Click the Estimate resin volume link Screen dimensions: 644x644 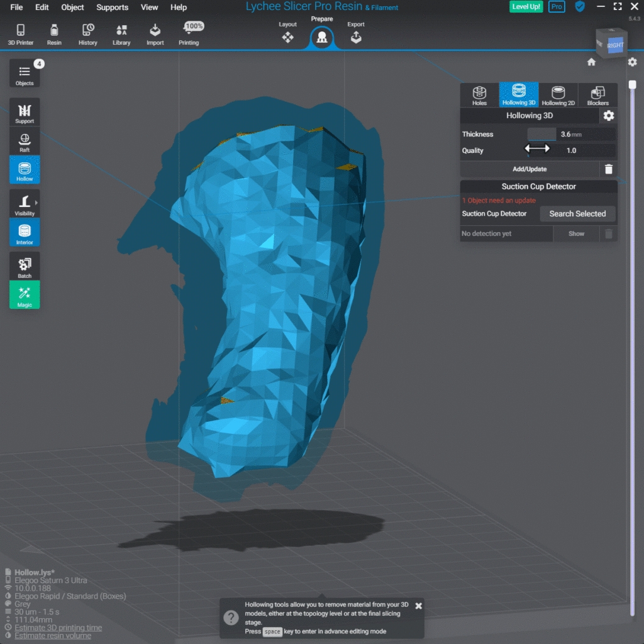(x=52, y=635)
